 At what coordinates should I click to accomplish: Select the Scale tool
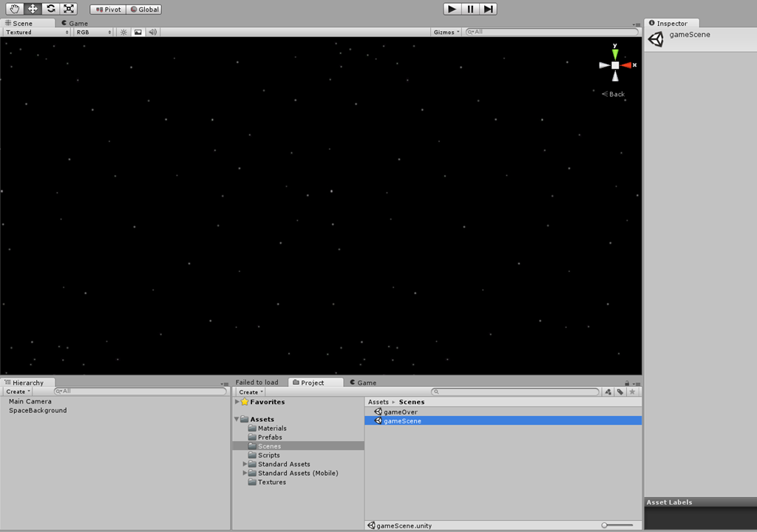pos(69,9)
